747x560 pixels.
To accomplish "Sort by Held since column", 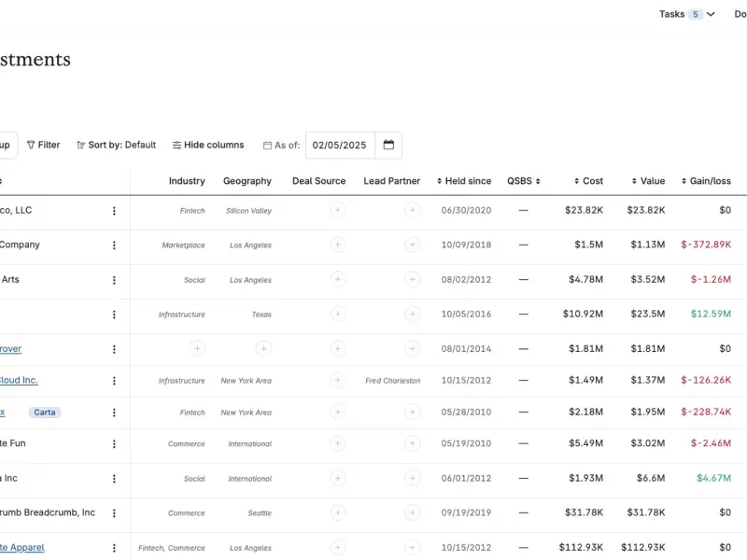I will coord(464,181).
